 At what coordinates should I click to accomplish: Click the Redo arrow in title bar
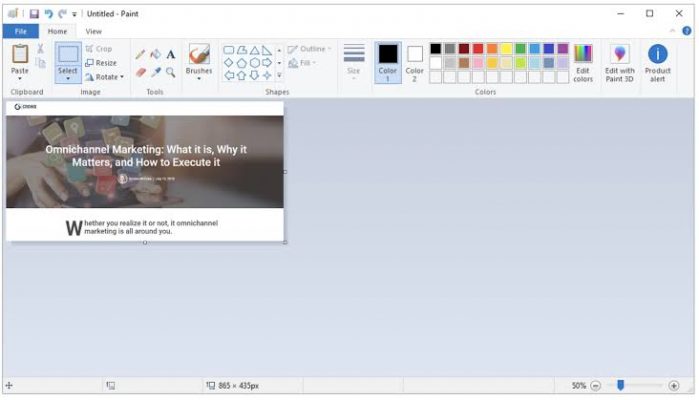pos(62,14)
